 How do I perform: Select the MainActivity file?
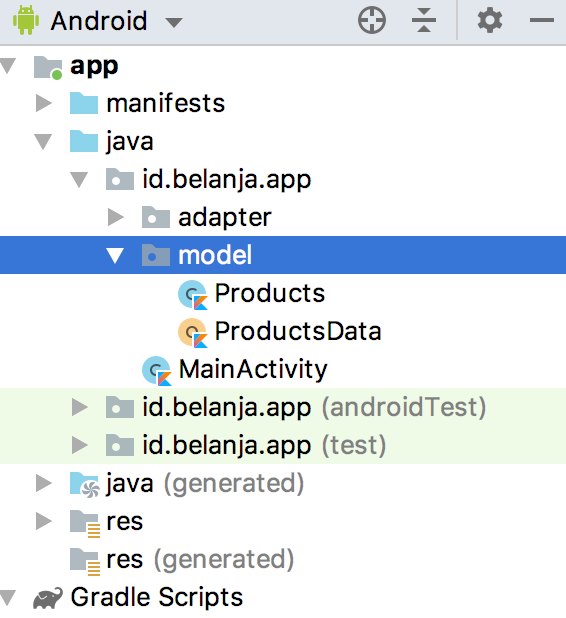(253, 369)
